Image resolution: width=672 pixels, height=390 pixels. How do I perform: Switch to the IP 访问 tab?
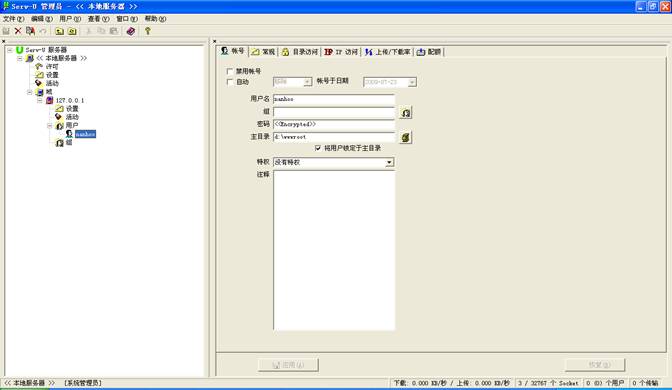[x=341, y=52]
